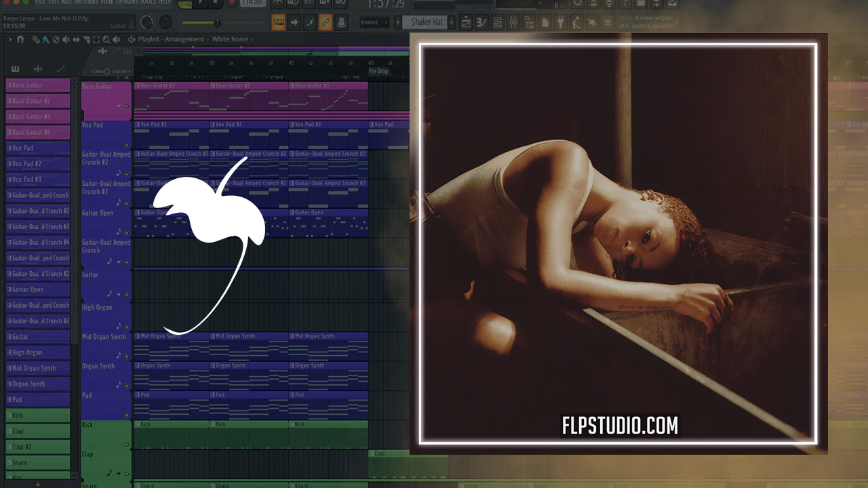This screenshot has width=868, height=488.
Task: Mute the Vox Pad track
Action: [127, 144]
